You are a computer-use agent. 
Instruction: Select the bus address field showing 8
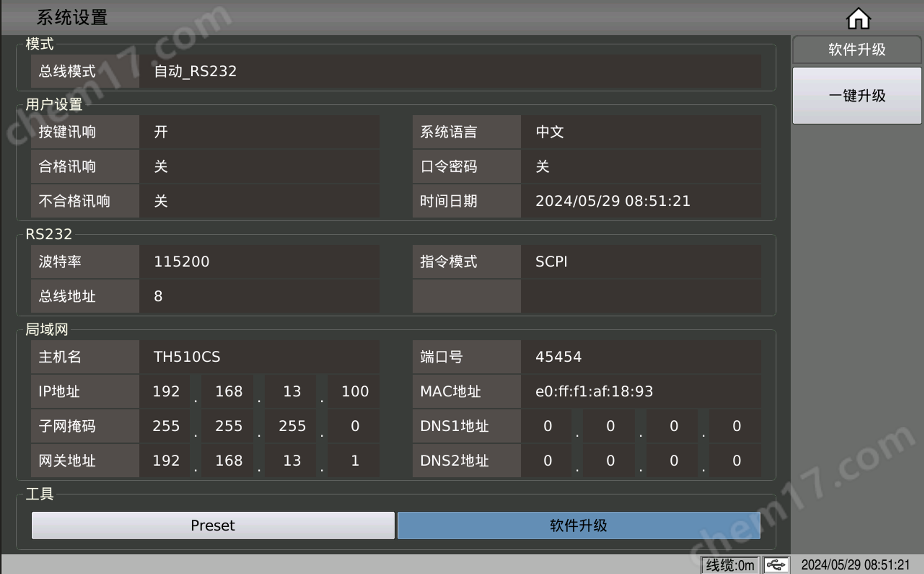(259, 296)
